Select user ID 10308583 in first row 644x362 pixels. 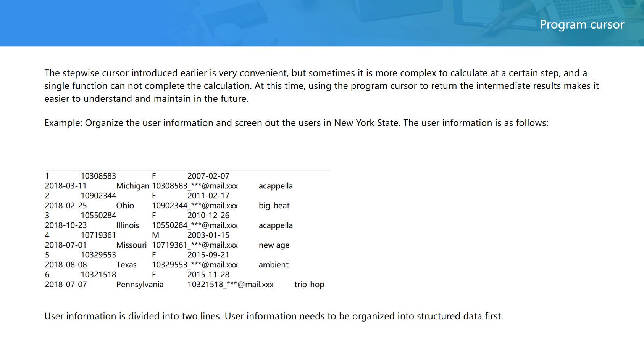[x=98, y=176]
